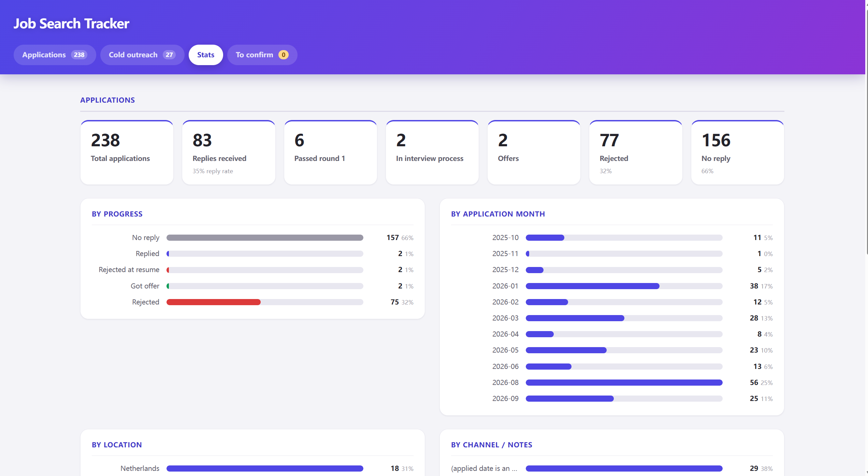Image resolution: width=868 pixels, height=476 pixels.
Task: Click the 27 badge on Cold outreach
Action: [x=169, y=55]
